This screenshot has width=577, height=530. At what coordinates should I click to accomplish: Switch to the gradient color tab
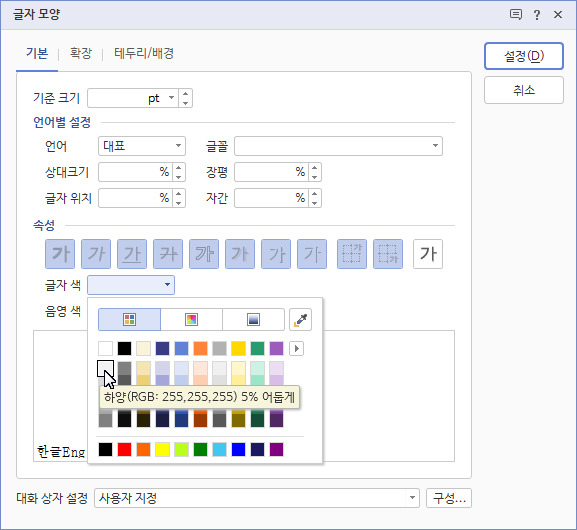point(254,319)
